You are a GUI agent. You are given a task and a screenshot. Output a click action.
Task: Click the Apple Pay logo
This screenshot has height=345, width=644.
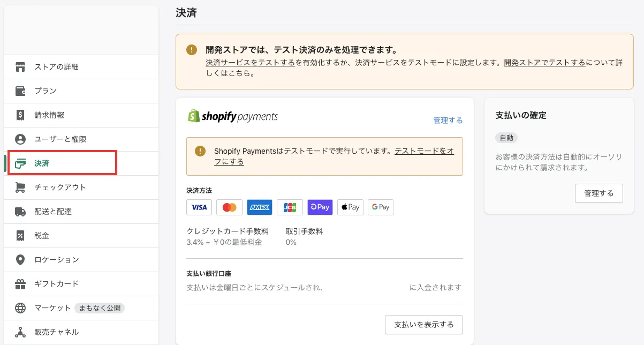[x=350, y=207]
